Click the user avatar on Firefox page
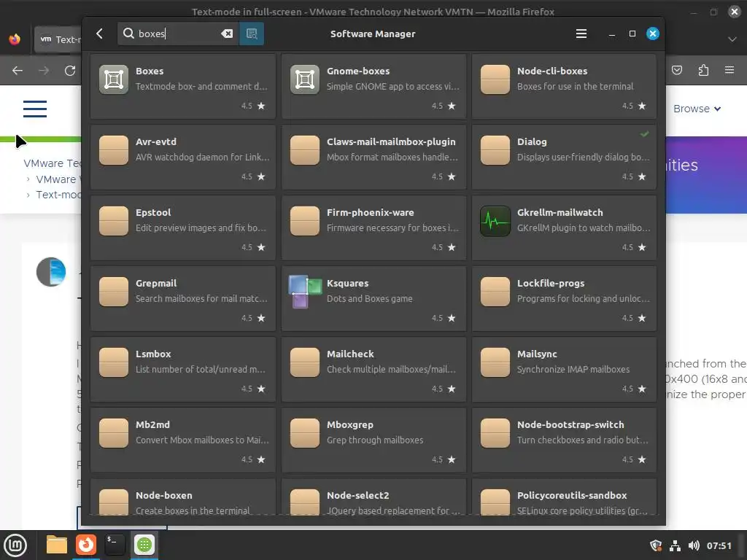 pyautogui.click(x=51, y=272)
